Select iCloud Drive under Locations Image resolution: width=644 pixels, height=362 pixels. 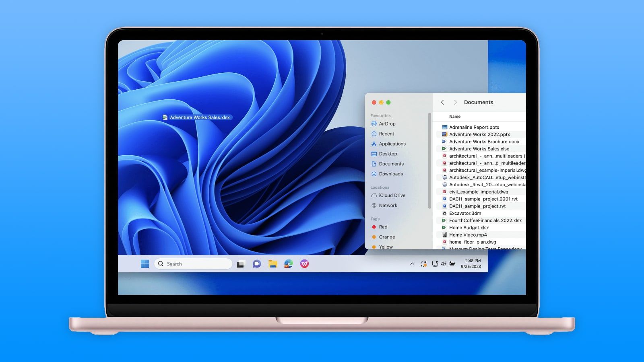coord(392,195)
